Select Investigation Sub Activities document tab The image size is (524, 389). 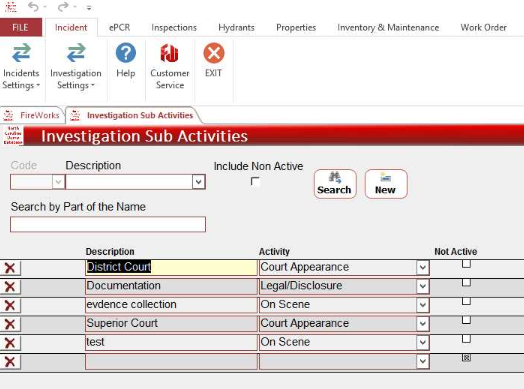click(x=133, y=115)
